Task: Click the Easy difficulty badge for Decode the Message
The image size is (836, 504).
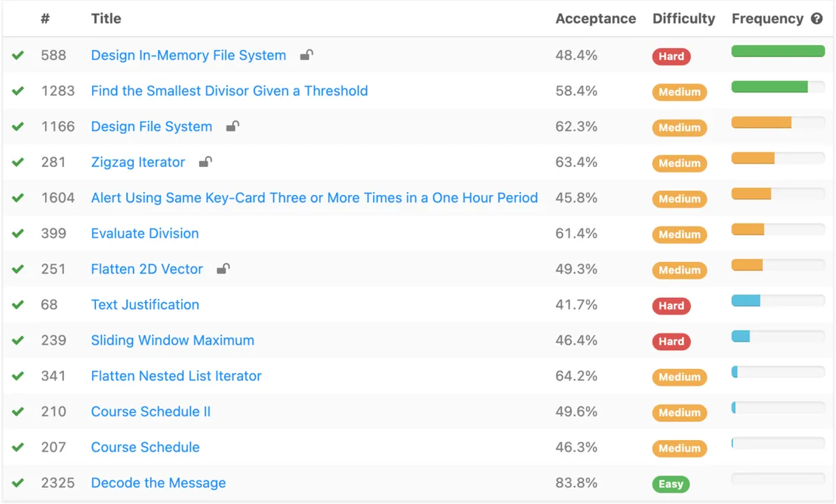Action: tap(671, 484)
